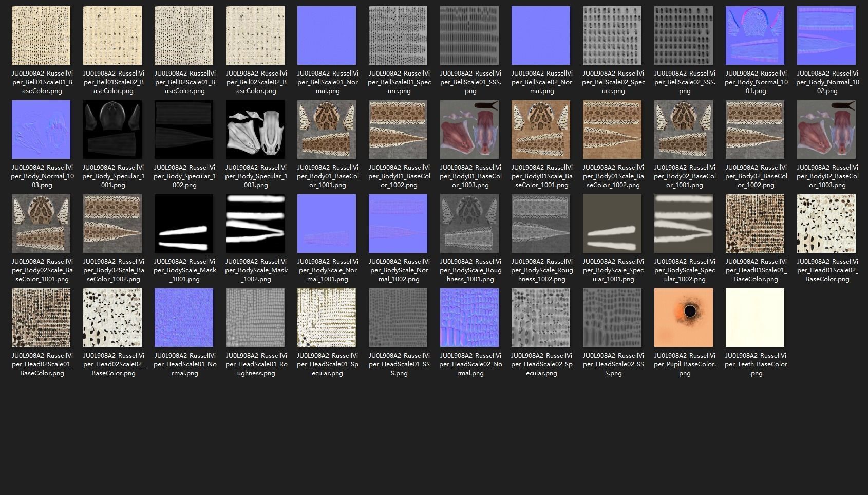Click the BodyScale_Mask_1002.png file name
The image size is (868, 495).
click(x=255, y=270)
